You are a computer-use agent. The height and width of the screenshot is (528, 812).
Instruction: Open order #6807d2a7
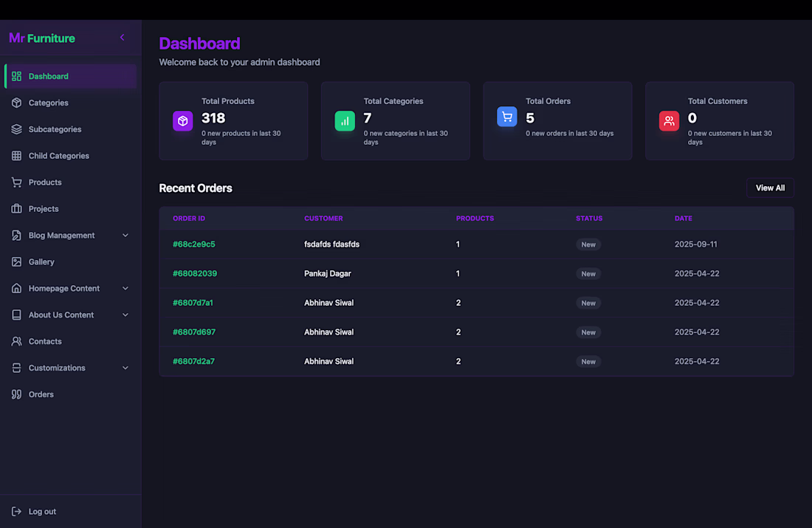[193, 361]
